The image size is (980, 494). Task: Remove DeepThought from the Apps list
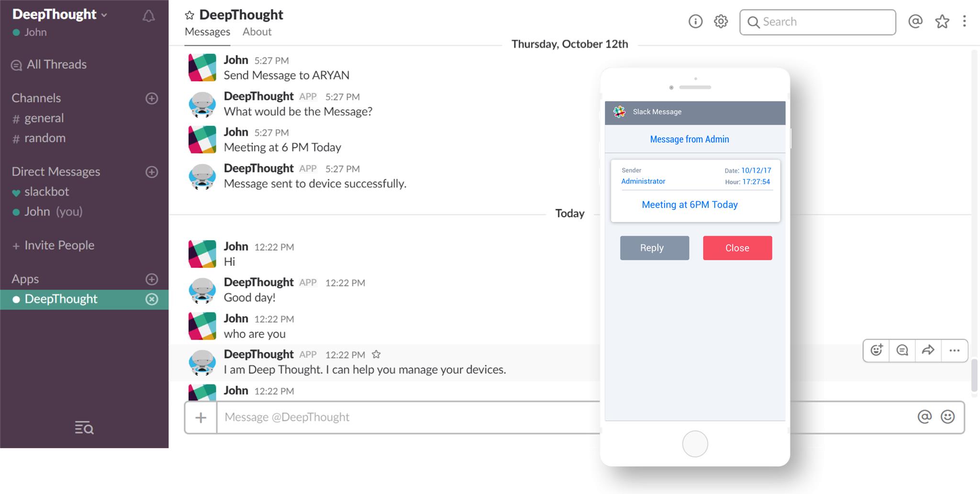(152, 299)
